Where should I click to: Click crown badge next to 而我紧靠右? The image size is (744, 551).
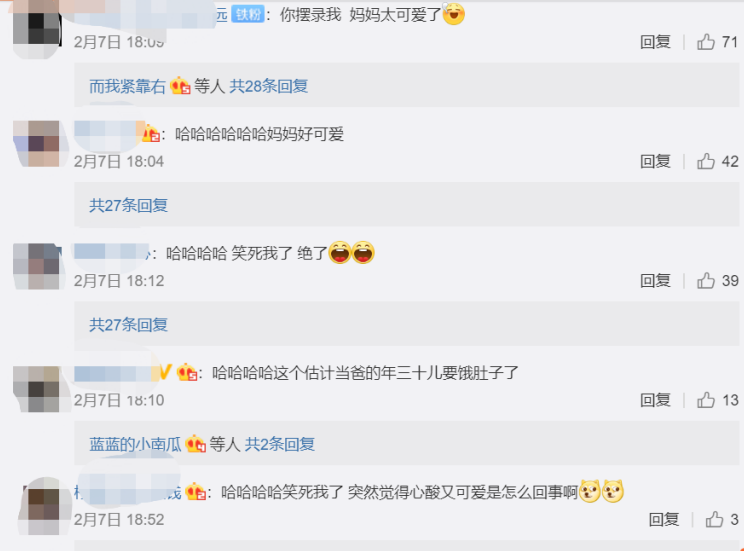click(180, 86)
